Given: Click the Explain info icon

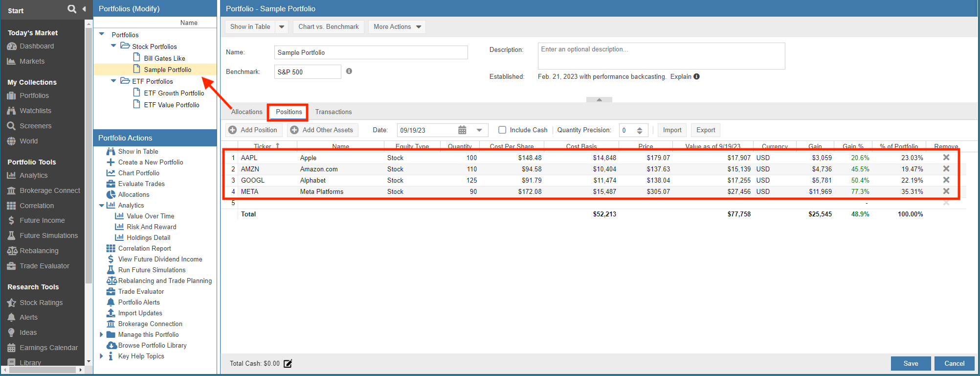Looking at the screenshot, I should (x=696, y=76).
